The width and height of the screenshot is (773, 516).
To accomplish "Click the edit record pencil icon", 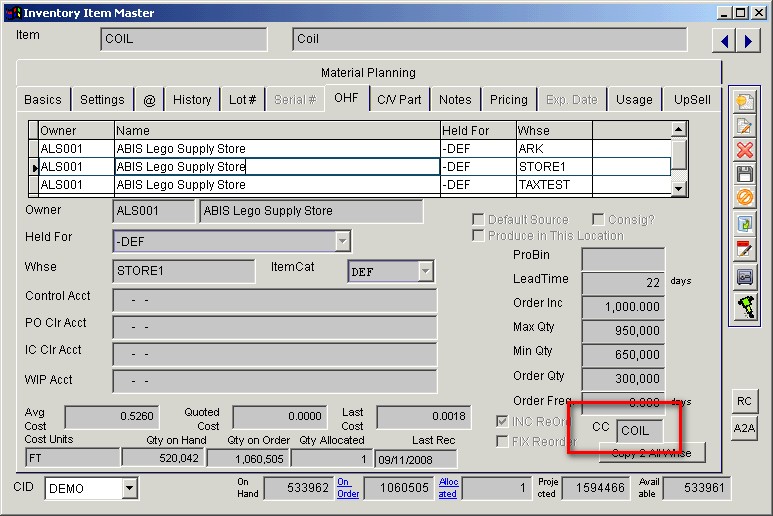I will [744, 126].
